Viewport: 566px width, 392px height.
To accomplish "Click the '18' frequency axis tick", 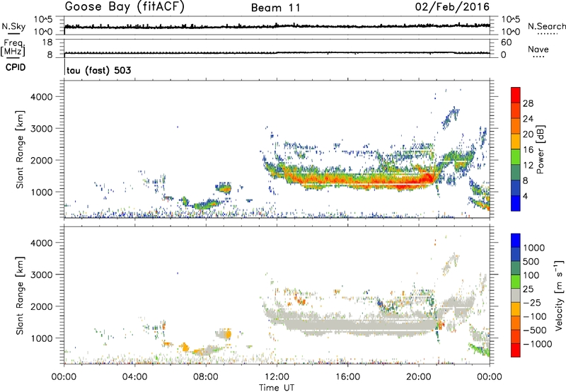I will (47, 42).
